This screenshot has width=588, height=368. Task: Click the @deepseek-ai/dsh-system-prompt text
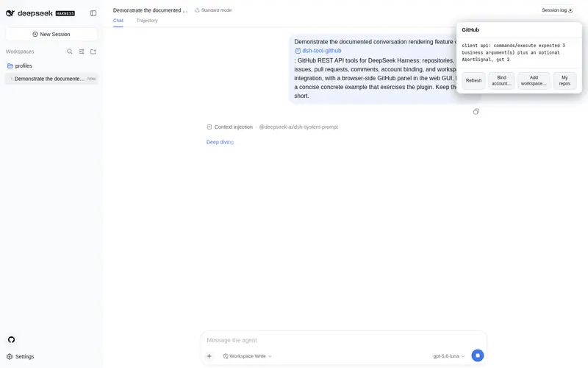pos(298,127)
